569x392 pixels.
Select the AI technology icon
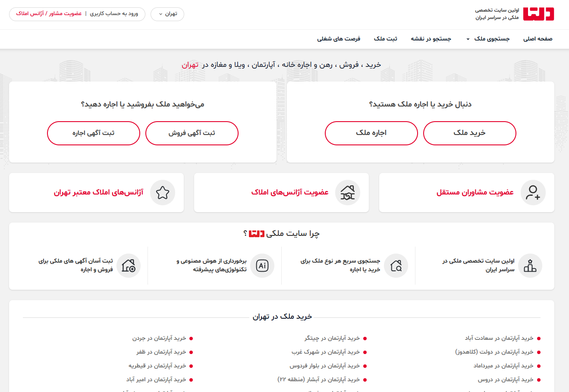[x=263, y=266]
